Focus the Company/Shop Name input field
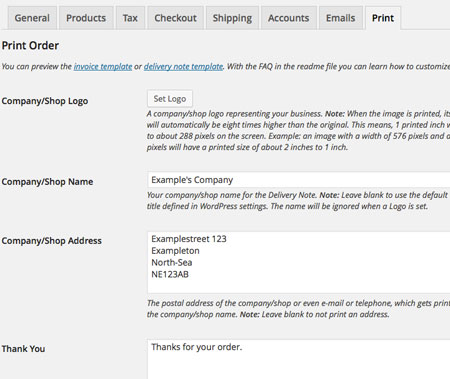Screen dimensions: 450x379 point(299,180)
